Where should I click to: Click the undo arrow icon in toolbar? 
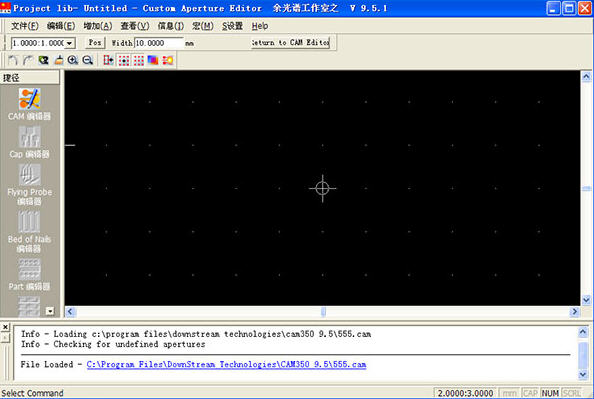click(13, 60)
